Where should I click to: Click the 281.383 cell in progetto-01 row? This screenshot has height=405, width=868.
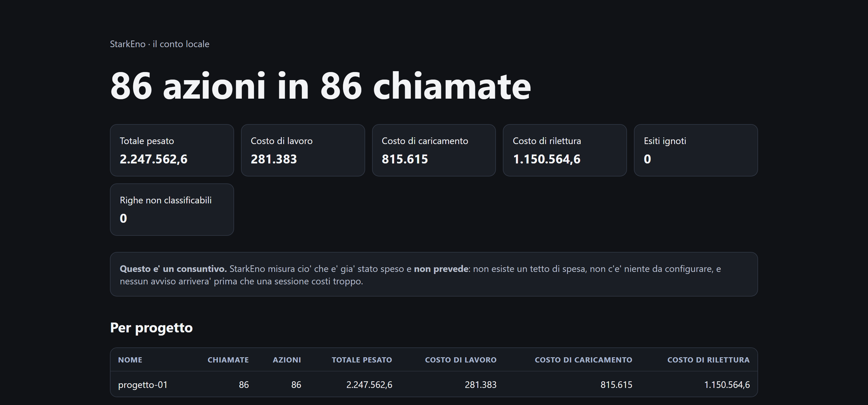[481, 385]
